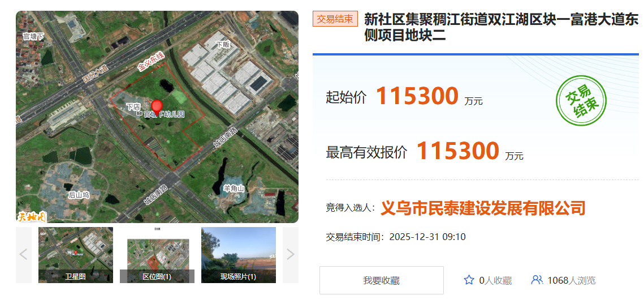Open the 义乌市民泰建设发展有限公司 winner link
644x308 pixels.
483,208
